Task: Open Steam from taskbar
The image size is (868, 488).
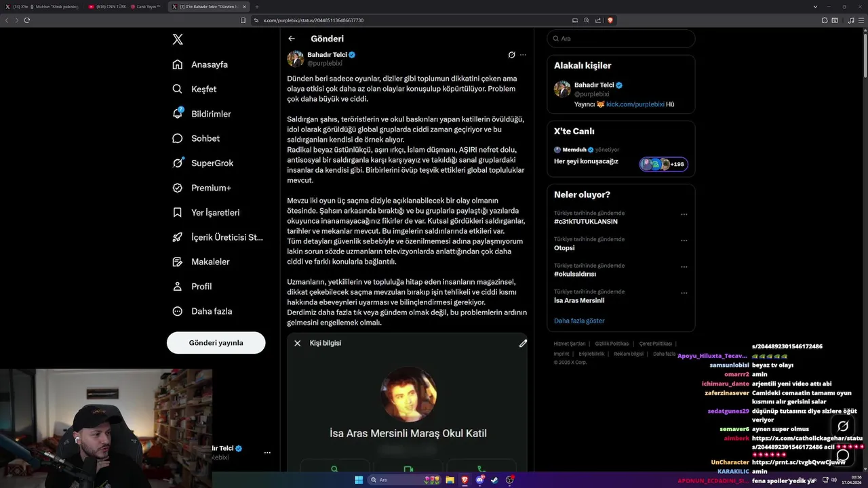Action: point(494,480)
